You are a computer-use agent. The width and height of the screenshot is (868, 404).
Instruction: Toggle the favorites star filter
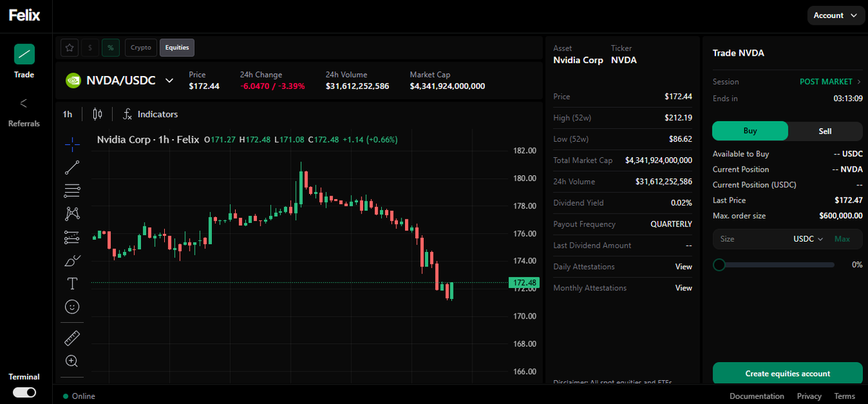(x=69, y=47)
